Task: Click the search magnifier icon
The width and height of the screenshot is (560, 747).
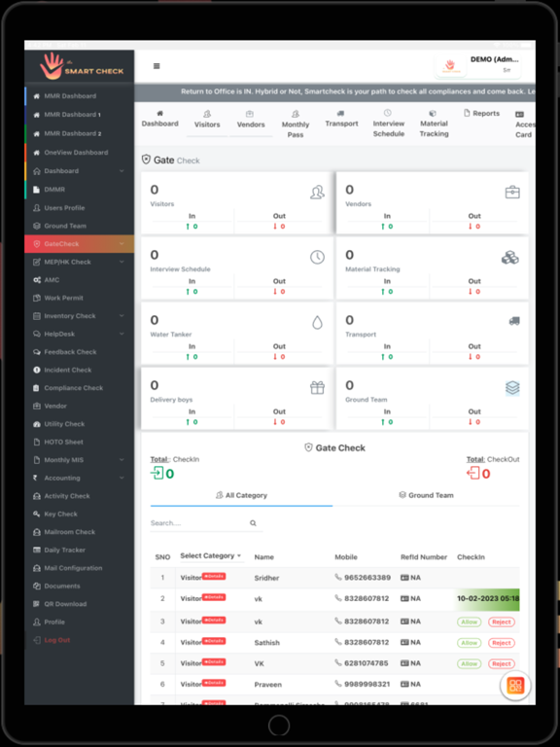Action: pyautogui.click(x=253, y=523)
